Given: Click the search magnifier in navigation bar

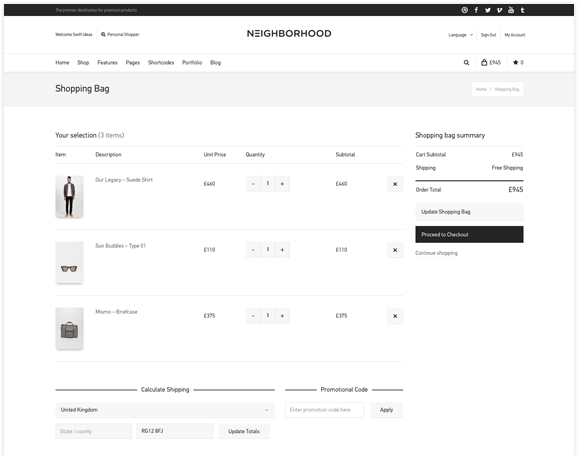Looking at the screenshot, I should coord(466,63).
